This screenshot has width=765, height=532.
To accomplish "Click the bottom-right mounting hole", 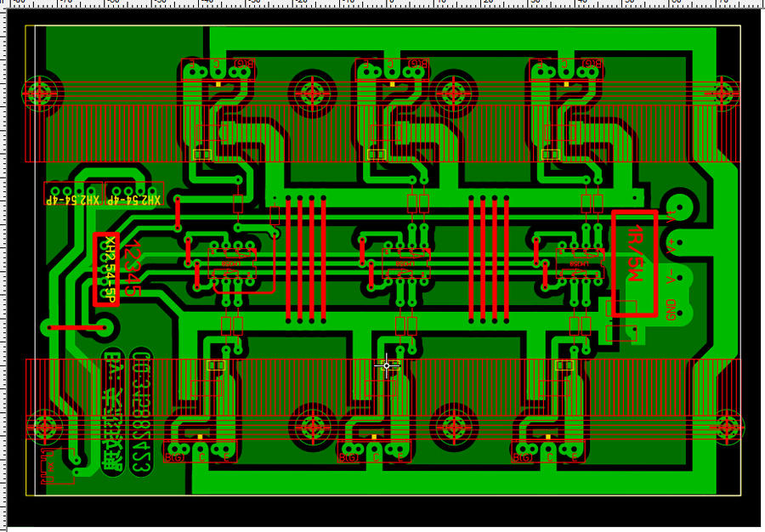I will [727, 426].
